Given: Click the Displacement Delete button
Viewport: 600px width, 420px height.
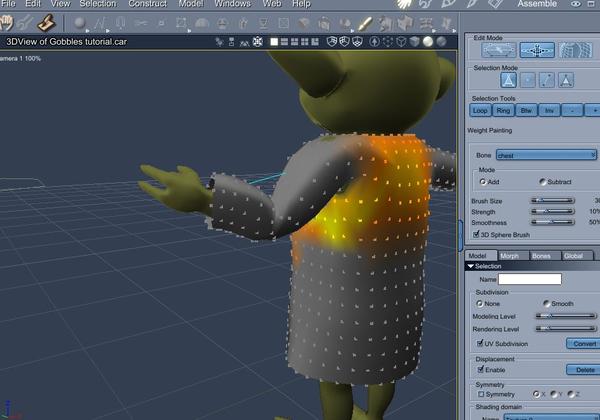Looking at the screenshot, I should pyautogui.click(x=583, y=370).
